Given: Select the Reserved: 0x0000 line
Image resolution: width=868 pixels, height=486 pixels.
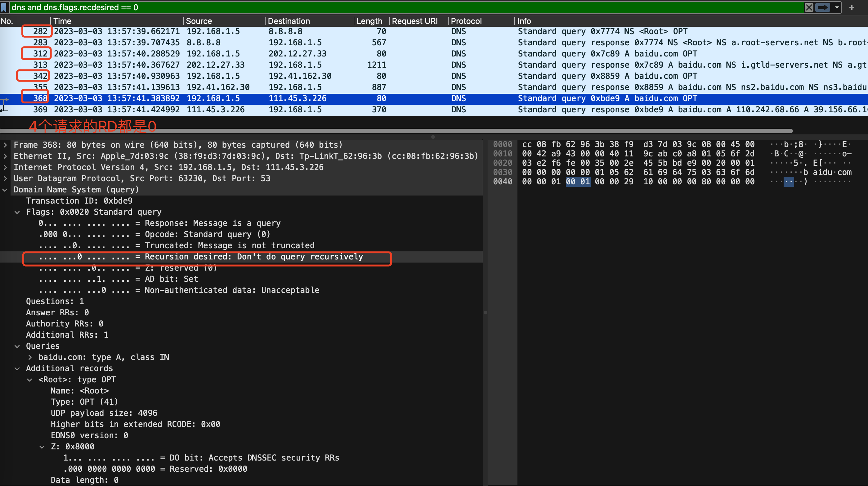Looking at the screenshot, I should [x=155, y=469].
